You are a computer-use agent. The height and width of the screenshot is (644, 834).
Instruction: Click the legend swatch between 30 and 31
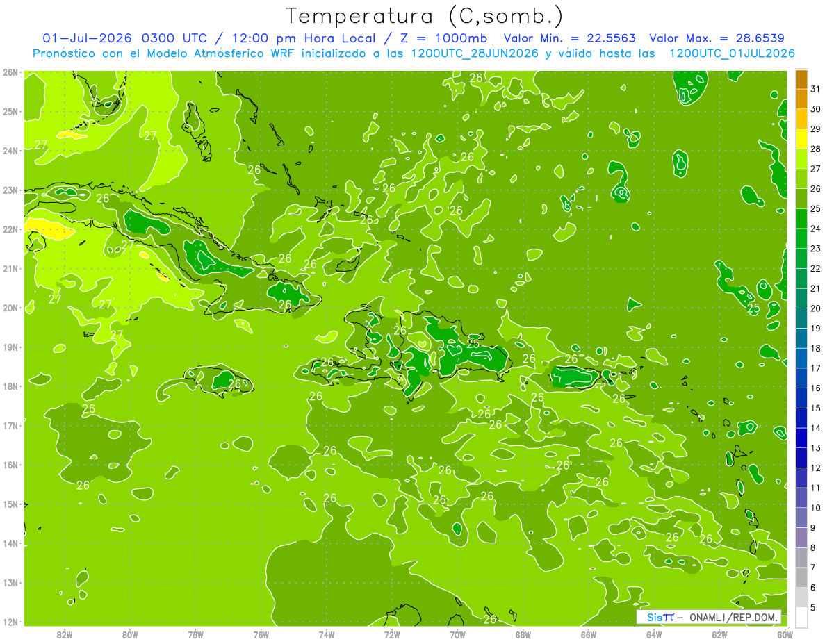point(801,99)
